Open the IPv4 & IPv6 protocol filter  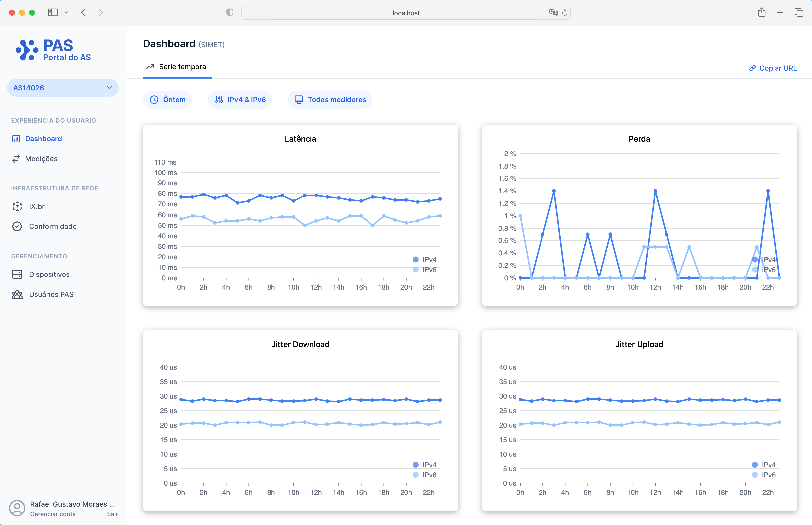click(240, 100)
